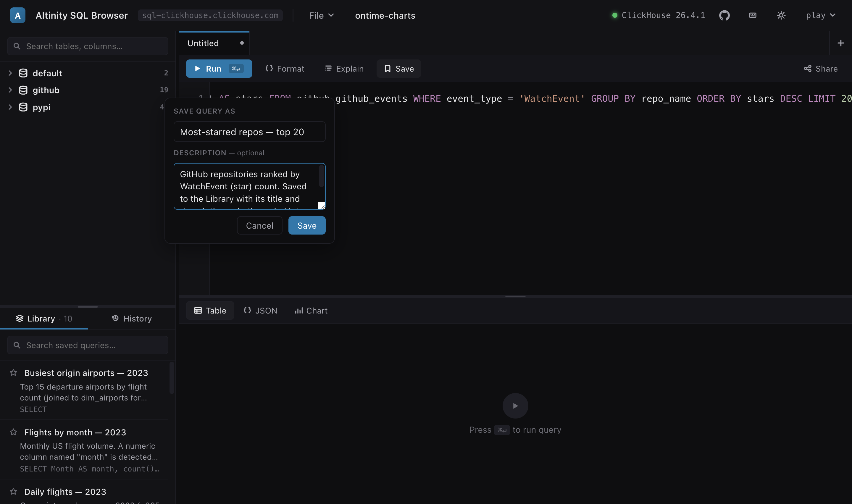Star the Daily flights query
Screen dimensions: 852x504
[13, 492]
